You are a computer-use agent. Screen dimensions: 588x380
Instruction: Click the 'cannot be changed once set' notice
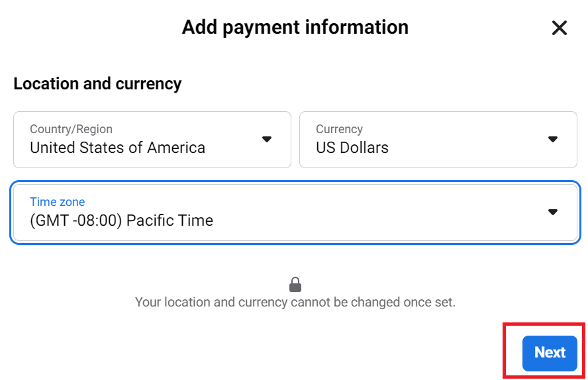point(295,302)
